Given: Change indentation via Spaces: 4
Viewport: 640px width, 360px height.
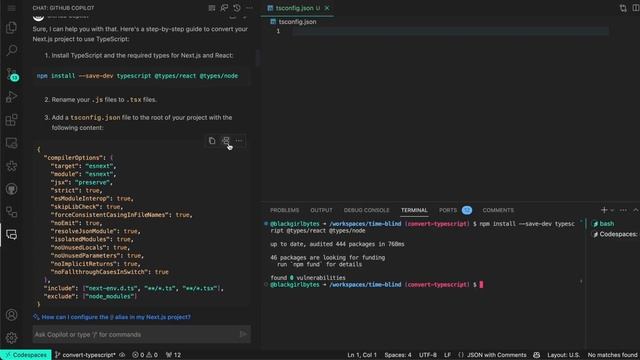Looking at the screenshot, I should (x=398, y=355).
